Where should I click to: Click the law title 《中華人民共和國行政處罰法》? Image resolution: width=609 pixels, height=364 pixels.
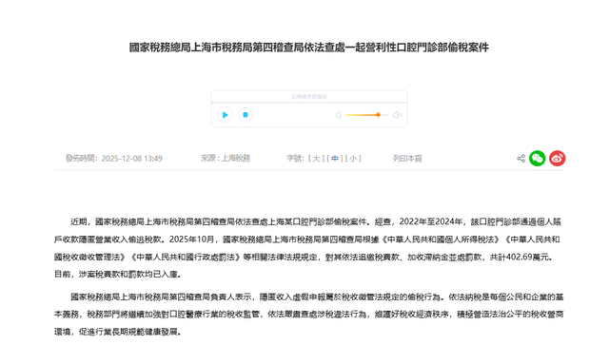[x=187, y=257]
